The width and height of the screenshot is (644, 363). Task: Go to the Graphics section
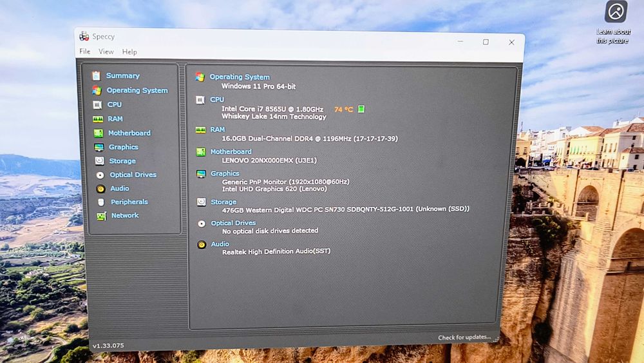(x=124, y=147)
